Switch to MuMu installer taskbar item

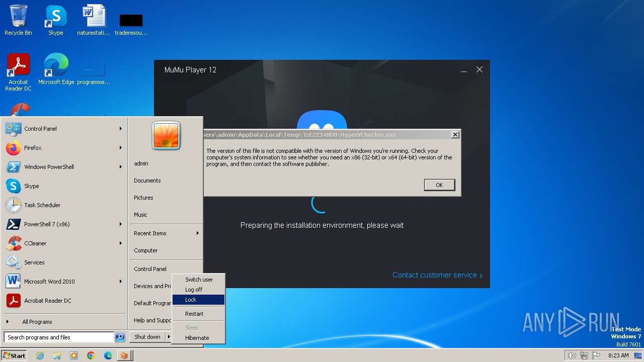[x=124, y=355]
